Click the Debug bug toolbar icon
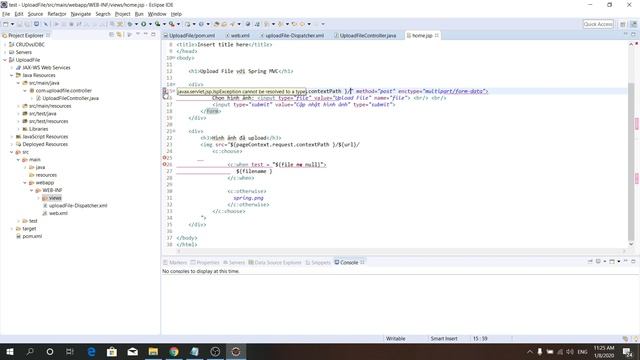The image size is (640, 360). pos(130,24)
